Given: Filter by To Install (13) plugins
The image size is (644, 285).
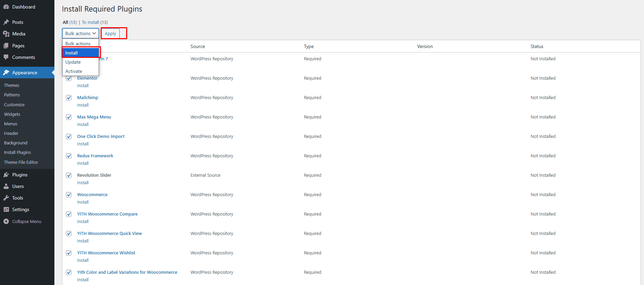Looking at the screenshot, I should click(95, 22).
